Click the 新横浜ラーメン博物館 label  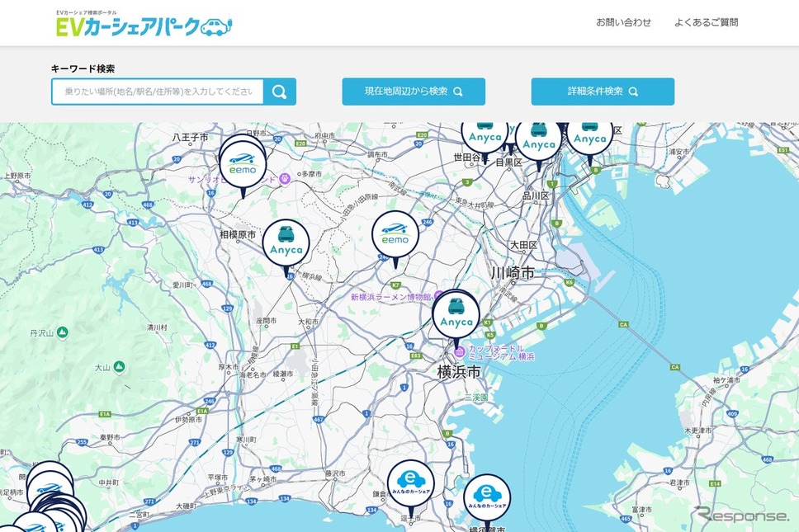(x=391, y=296)
